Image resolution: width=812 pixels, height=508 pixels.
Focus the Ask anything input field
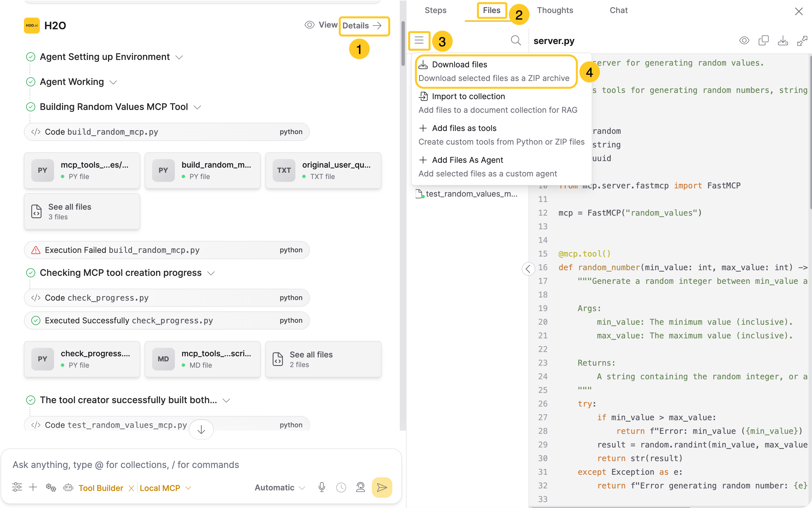[x=201, y=465]
